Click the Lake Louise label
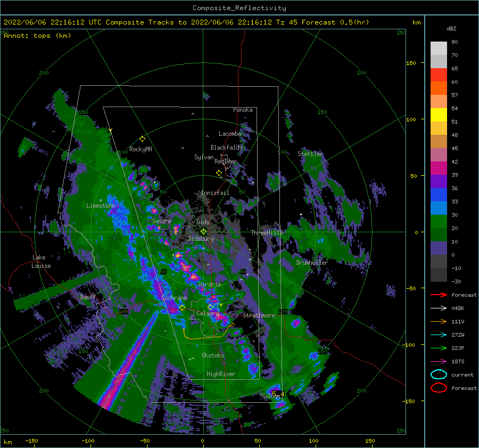The width and height of the screenshot is (479, 448). point(41,262)
